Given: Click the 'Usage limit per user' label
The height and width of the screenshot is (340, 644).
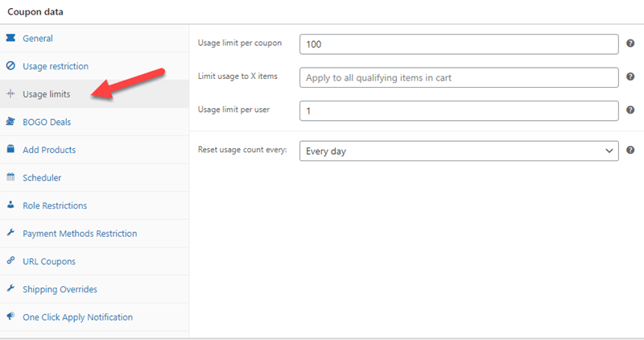Looking at the screenshot, I should (233, 110).
